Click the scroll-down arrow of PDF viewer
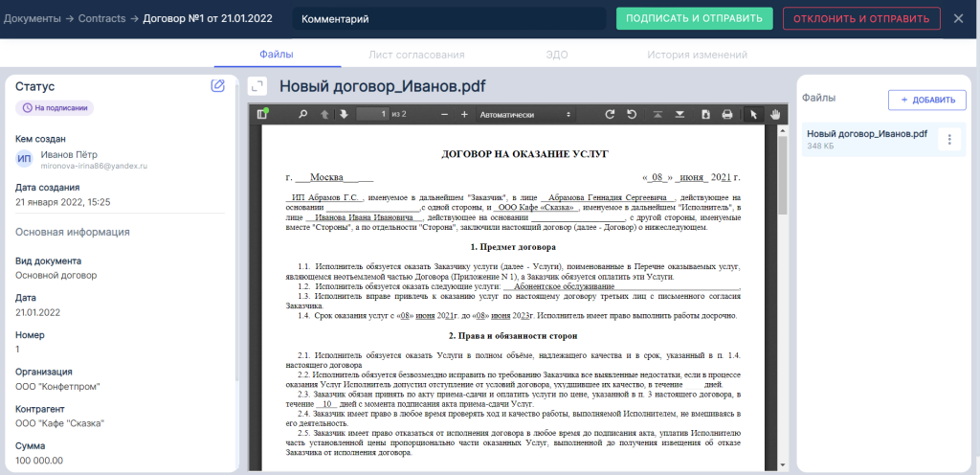The height and width of the screenshot is (475, 980). [x=782, y=465]
